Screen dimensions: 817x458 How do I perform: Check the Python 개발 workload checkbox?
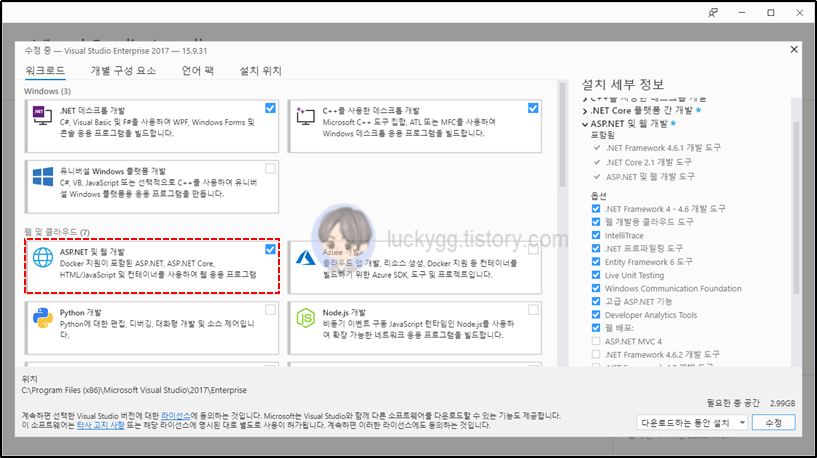tap(270, 310)
